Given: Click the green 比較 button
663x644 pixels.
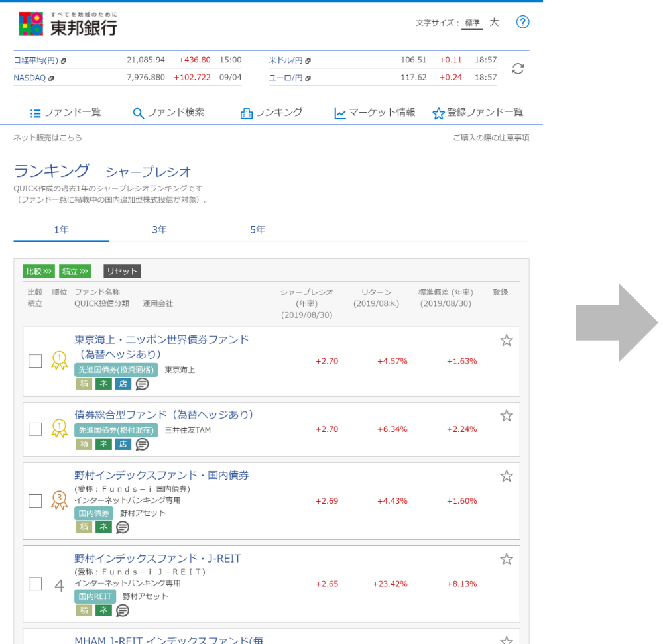Looking at the screenshot, I should pyautogui.click(x=38, y=271).
